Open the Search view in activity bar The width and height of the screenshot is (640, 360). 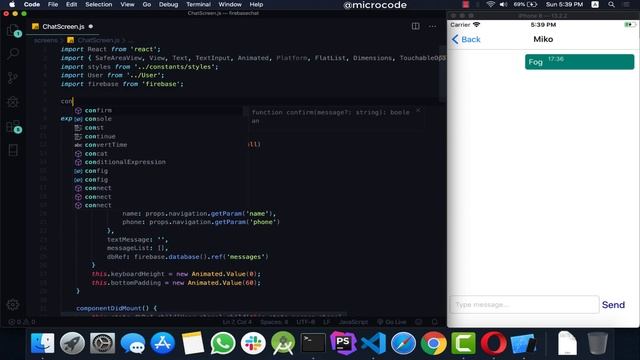(x=13, y=53)
